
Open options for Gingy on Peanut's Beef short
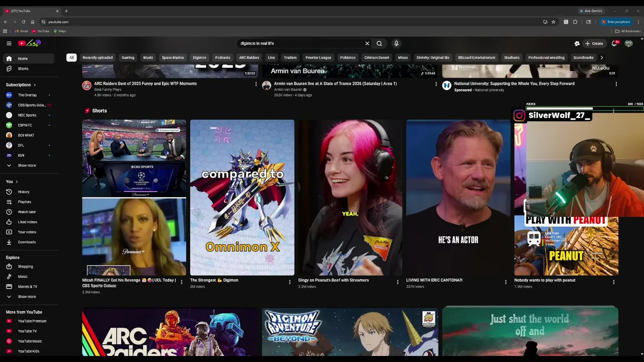(x=397, y=282)
